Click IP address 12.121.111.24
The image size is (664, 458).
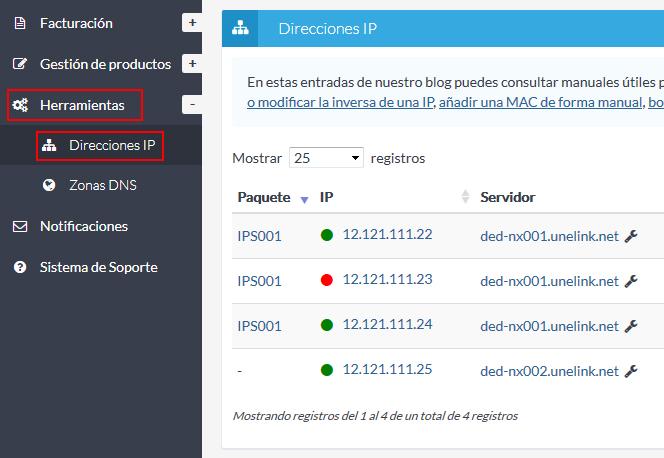pos(387,325)
